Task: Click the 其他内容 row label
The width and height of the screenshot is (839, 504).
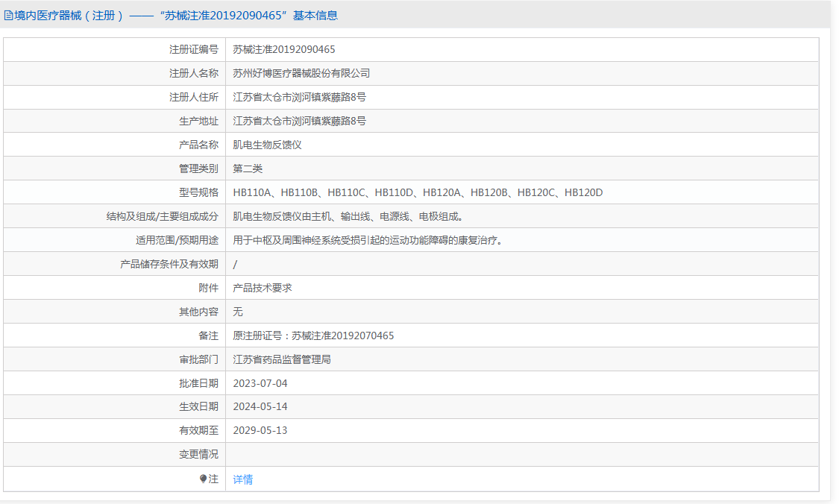Action: coord(198,312)
